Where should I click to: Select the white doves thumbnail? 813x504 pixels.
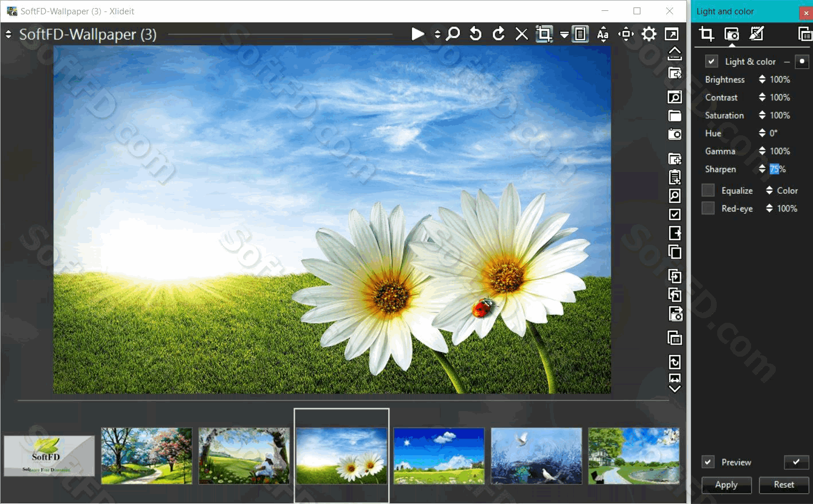(537, 456)
